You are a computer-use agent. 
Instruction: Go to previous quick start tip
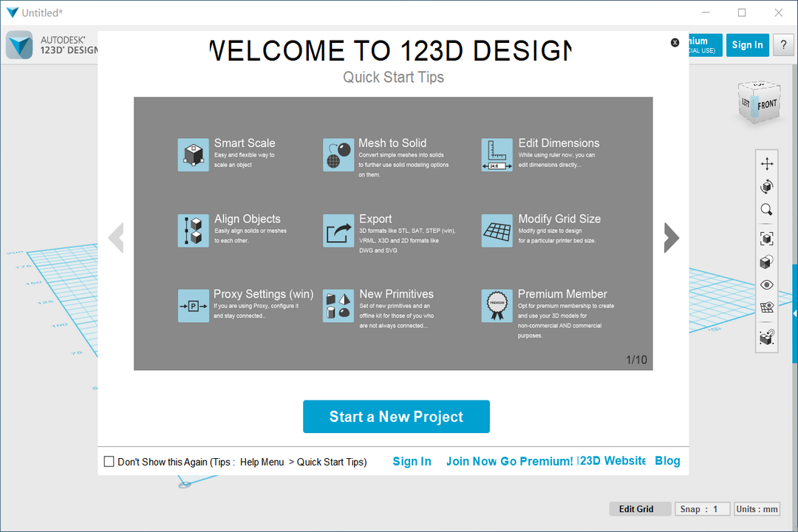click(x=117, y=237)
